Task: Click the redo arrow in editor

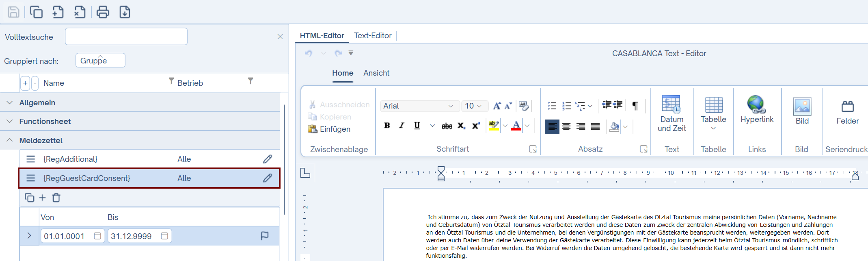Action: 338,53
